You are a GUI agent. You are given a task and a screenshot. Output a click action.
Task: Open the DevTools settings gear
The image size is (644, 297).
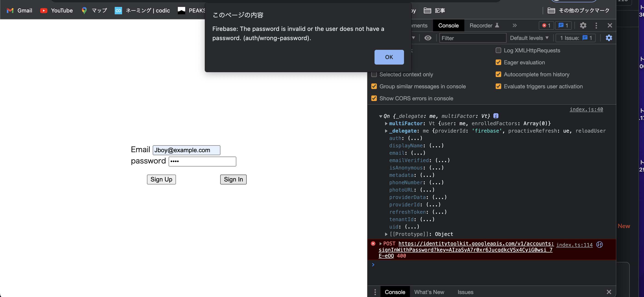[583, 25]
